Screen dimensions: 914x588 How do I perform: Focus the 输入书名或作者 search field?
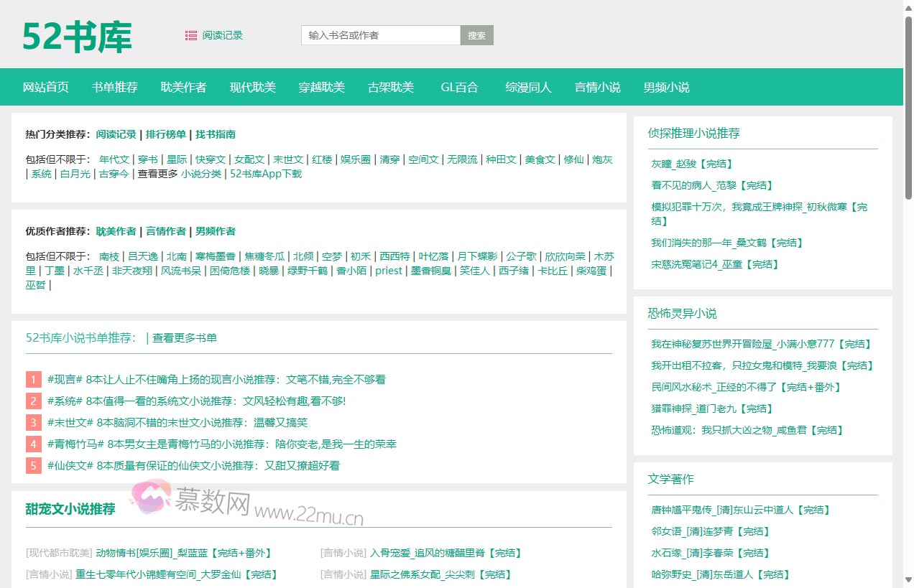(x=380, y=35)
